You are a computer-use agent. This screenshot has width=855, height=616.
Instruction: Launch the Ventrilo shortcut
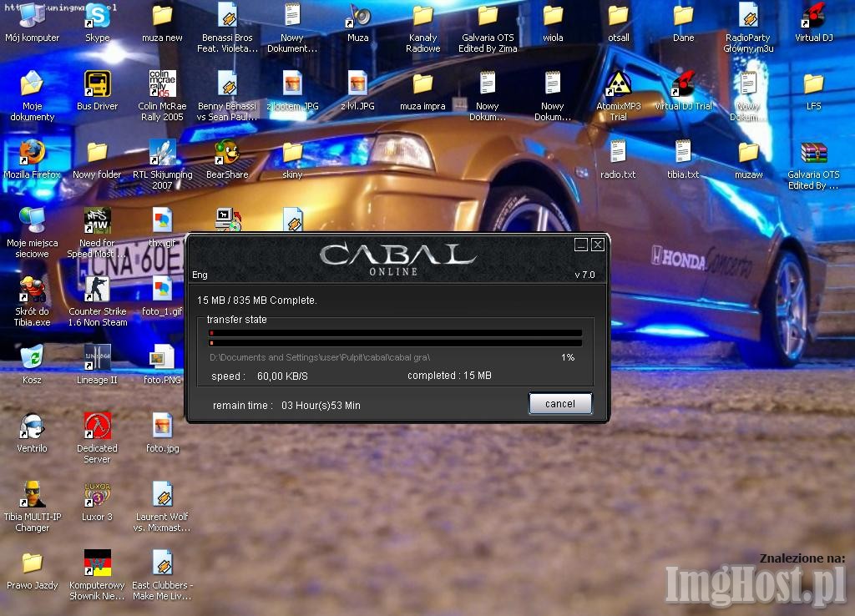click(33, 427)
